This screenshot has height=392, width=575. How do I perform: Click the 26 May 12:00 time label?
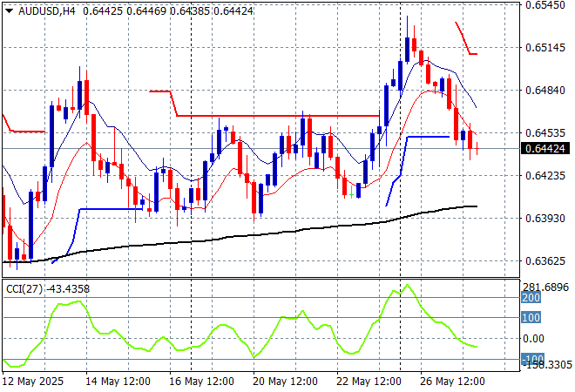[x=452, y=382]
